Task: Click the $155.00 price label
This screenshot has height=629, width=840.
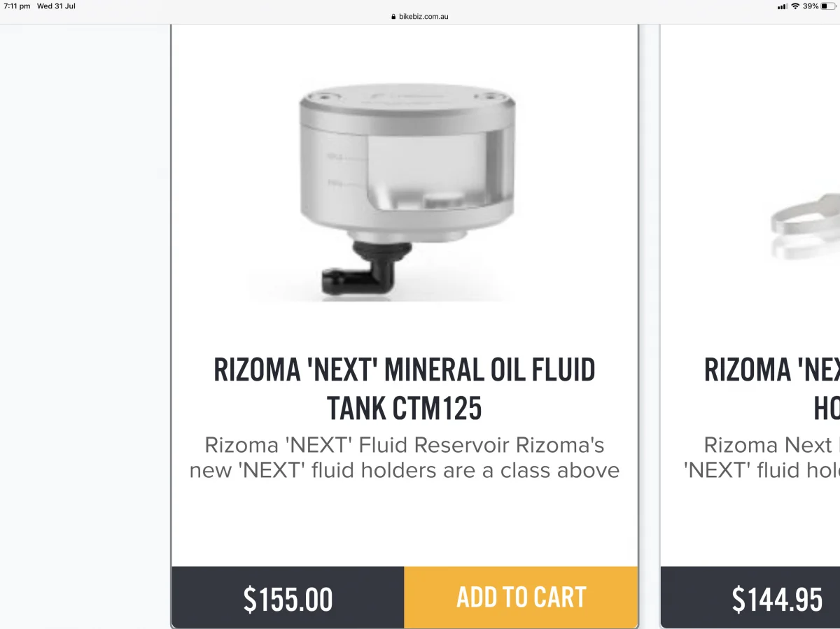Action: 288,598
